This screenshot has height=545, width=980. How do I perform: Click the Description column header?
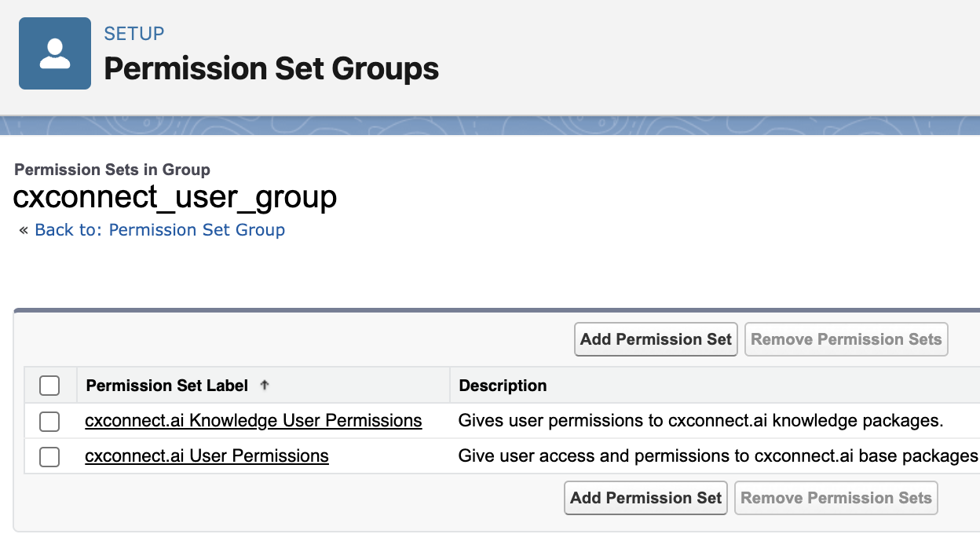click(503, 386)
